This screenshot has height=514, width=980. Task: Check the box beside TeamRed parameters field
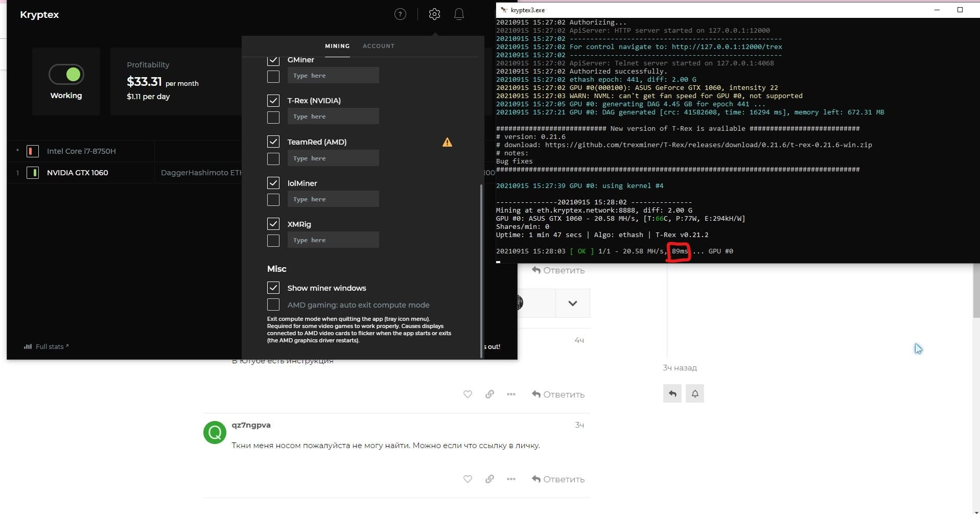(273, 159)
